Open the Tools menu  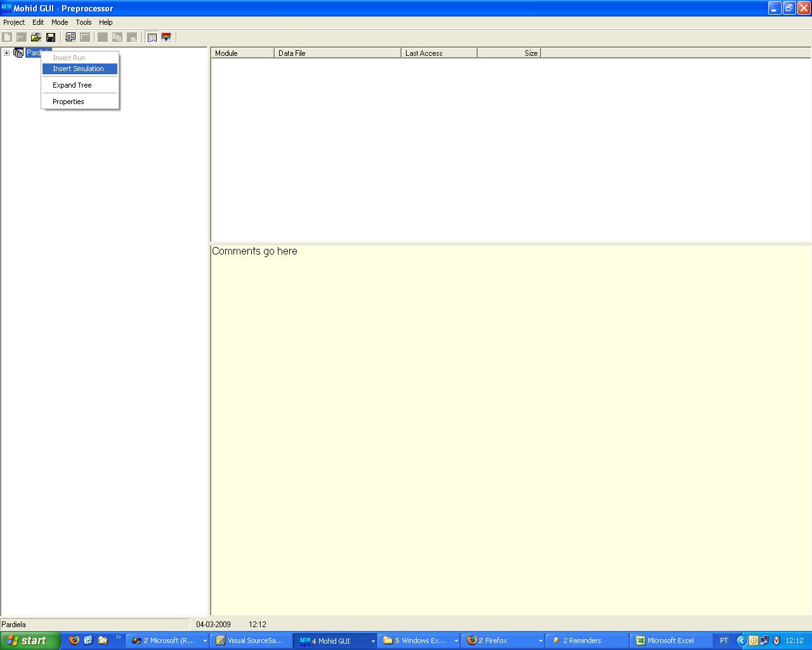coord(84,22)
